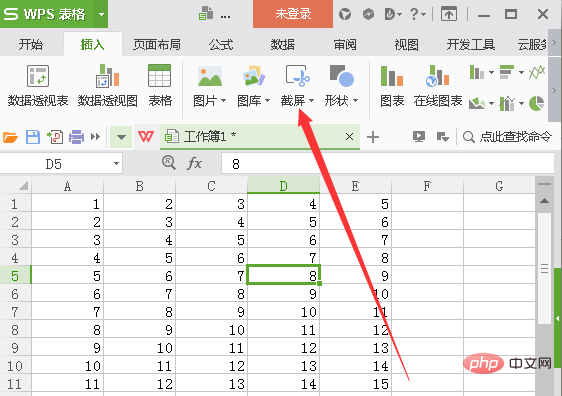Expand the 图库 dropdown arrow
Screen dimensions: 562x396
267,101
